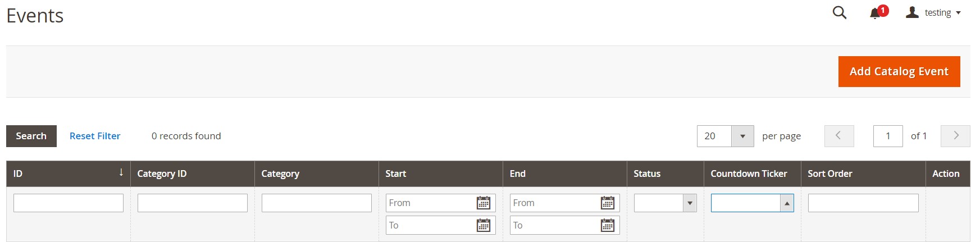Open calendar for End From date
Image resolution: width=980 pixels, height=242 pixels.
(607, 203)
